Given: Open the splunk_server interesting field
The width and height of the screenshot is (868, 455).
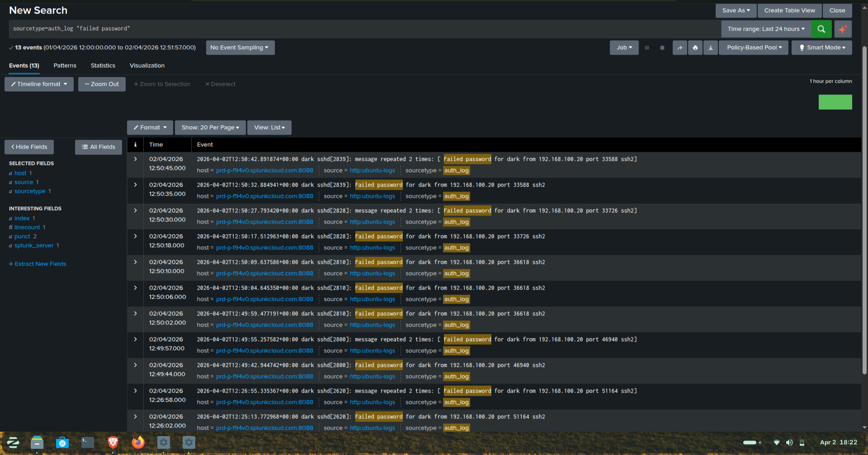Looking at the screenshot, I should click(x=34, y=245).
